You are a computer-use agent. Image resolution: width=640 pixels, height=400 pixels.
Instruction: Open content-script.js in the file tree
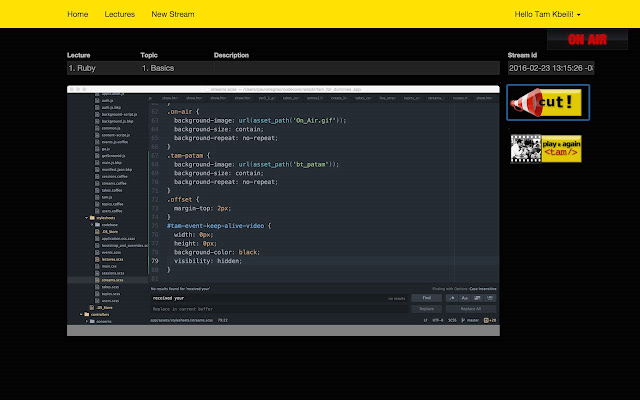[116, 135]
